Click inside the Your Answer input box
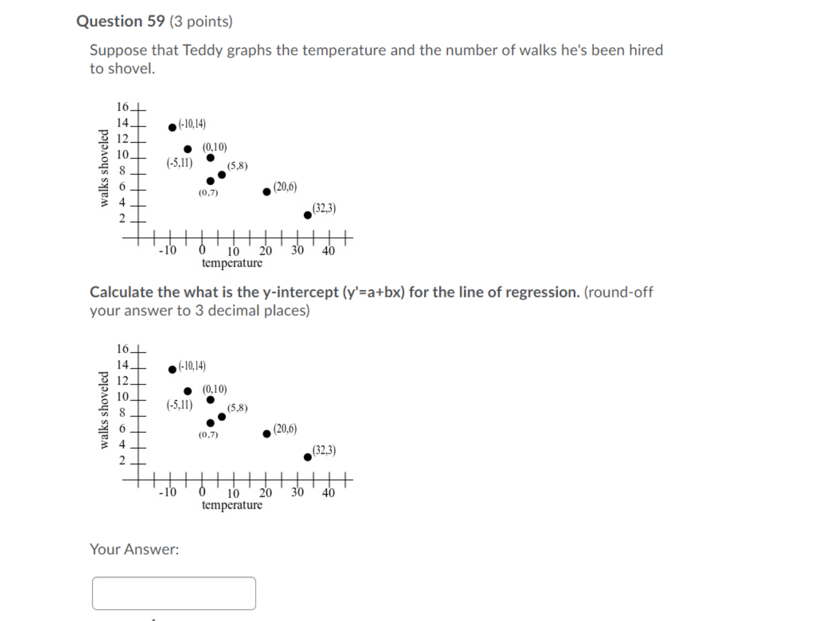840x621 pixels. point(174,592)
